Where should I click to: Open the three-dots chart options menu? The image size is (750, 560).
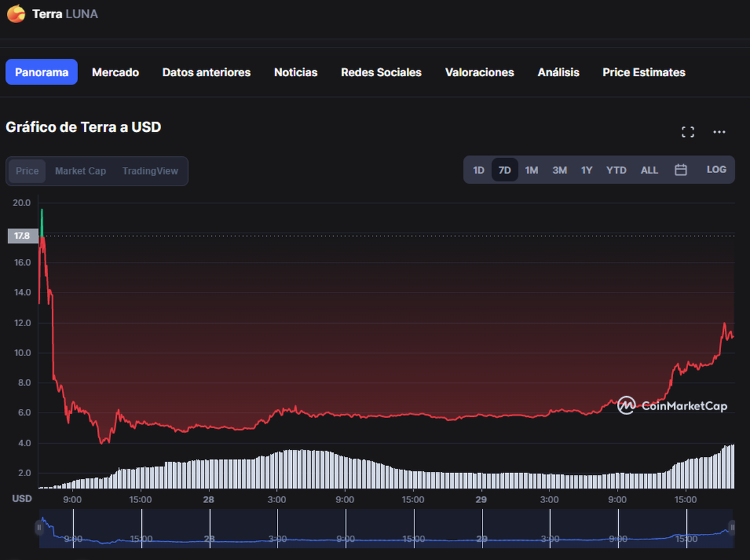[719, 132]
